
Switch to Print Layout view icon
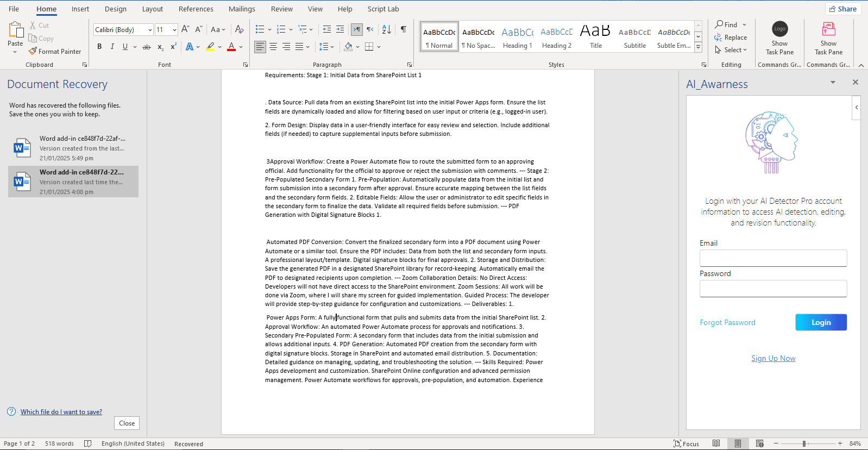point(738,443)
